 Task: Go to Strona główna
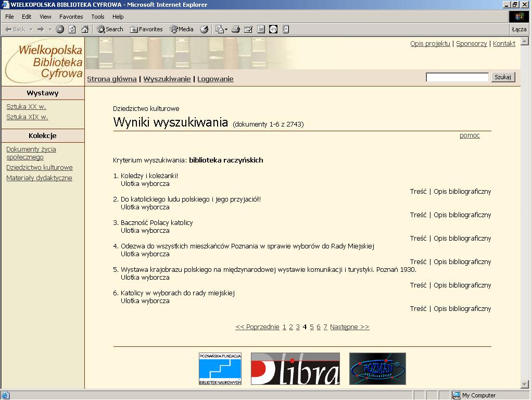[111, 79]
